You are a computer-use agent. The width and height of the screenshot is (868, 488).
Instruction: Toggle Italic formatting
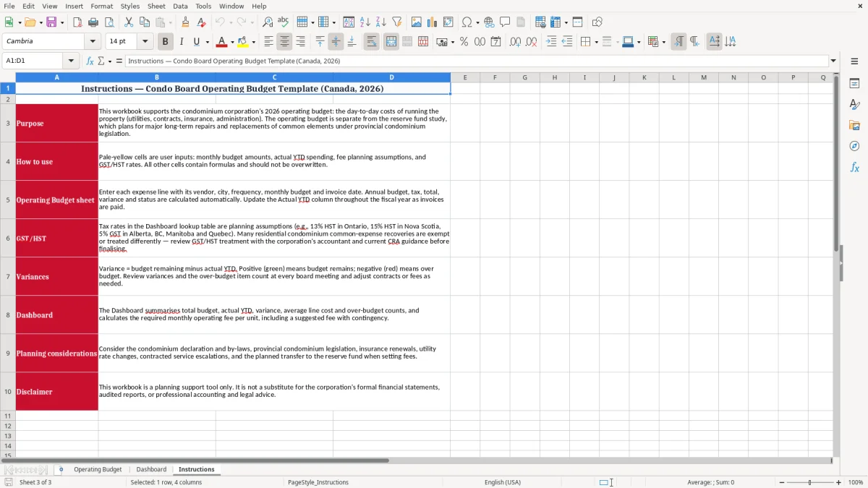click(x=181, y=42)
